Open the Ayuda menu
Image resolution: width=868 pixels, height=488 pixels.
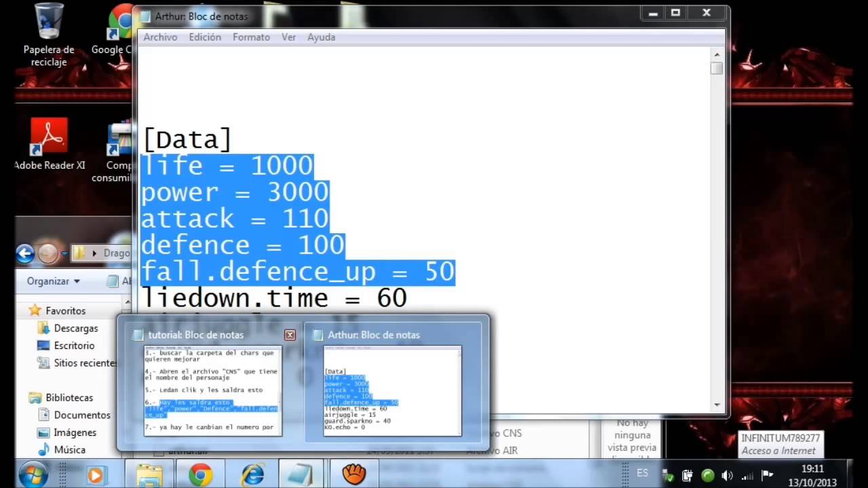pos(321,37)
